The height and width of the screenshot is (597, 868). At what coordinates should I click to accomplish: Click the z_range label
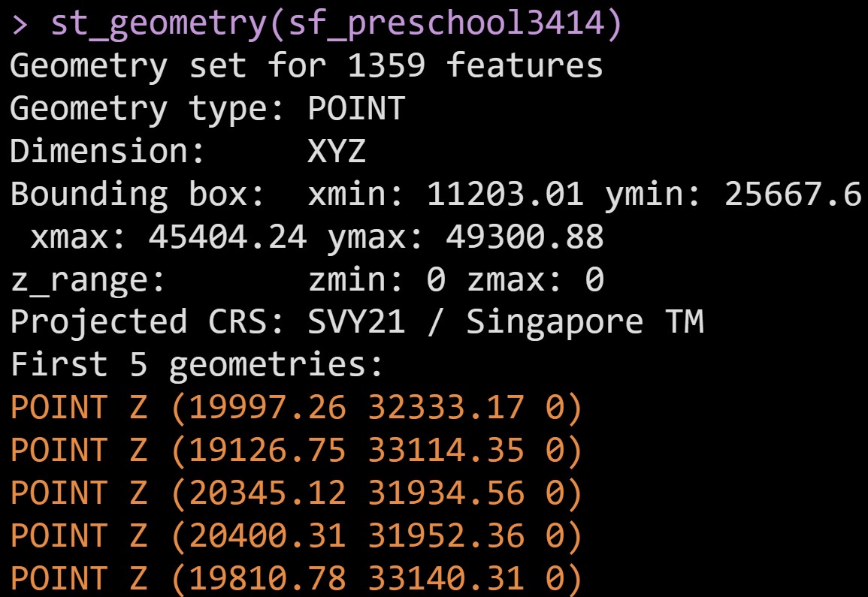pos(87,280)
